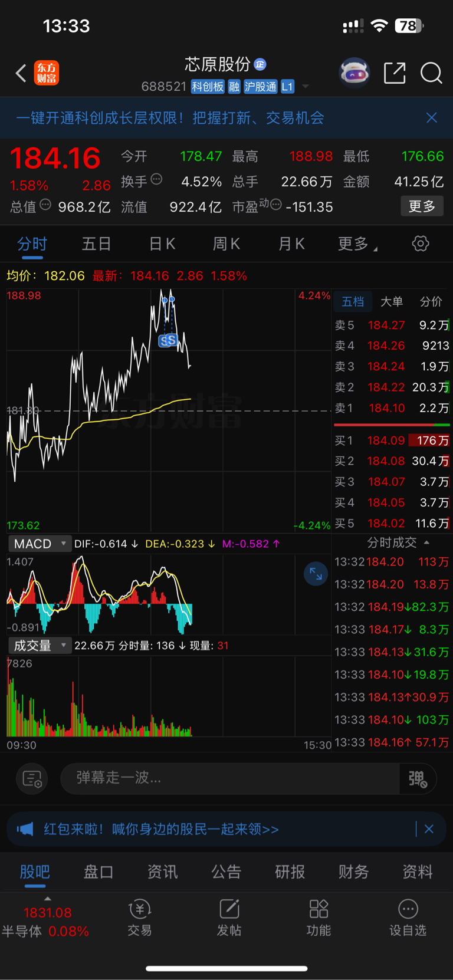Viewport: 453px width, 980px height.
Task: Open the 财务 tab
Action: (354, 872)
